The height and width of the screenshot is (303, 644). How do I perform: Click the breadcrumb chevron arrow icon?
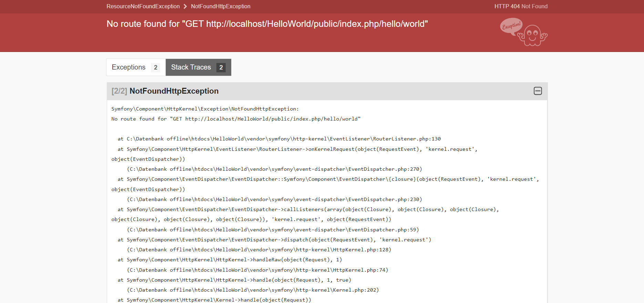(185, 7)
